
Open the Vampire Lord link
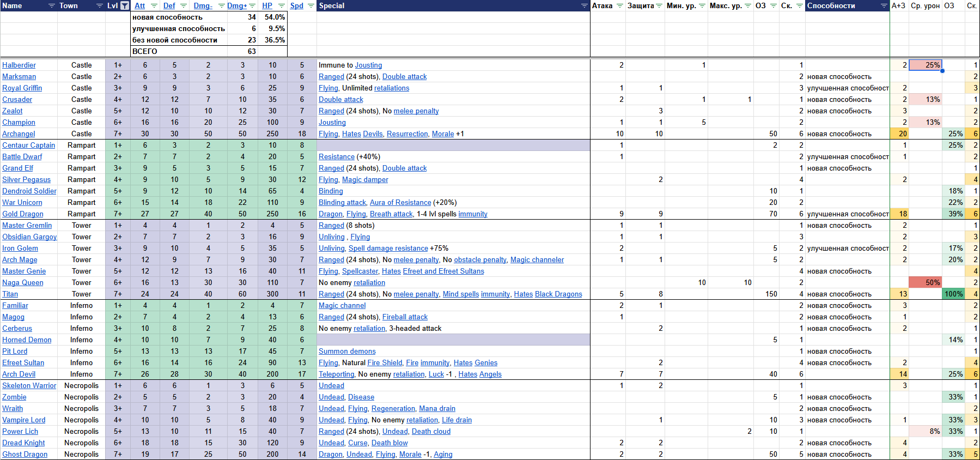pos(24,420)
